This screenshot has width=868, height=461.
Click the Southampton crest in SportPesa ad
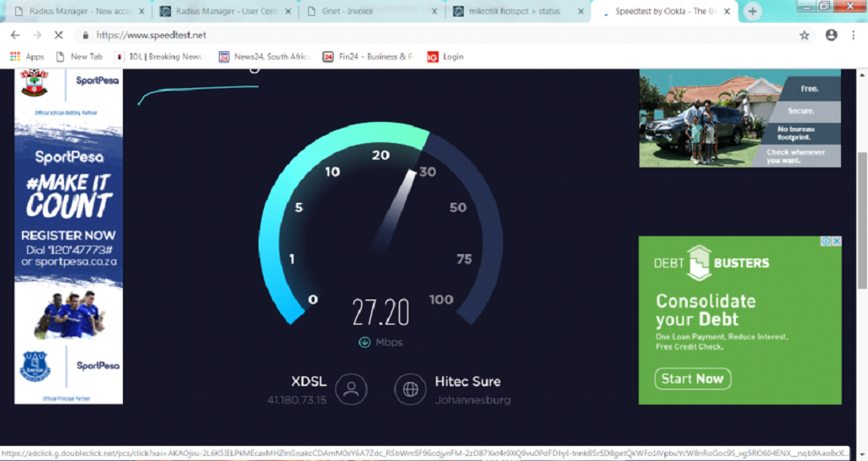(x=35, y=82)
